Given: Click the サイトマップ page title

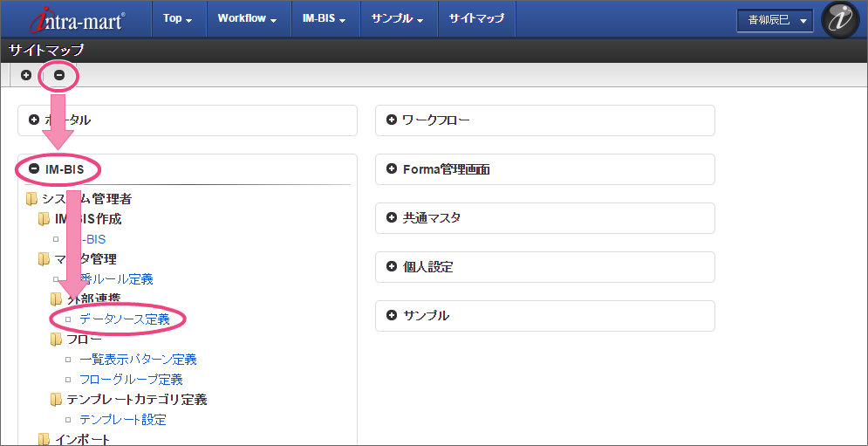Looking at the screenshot, I should (x=46, y=51).
